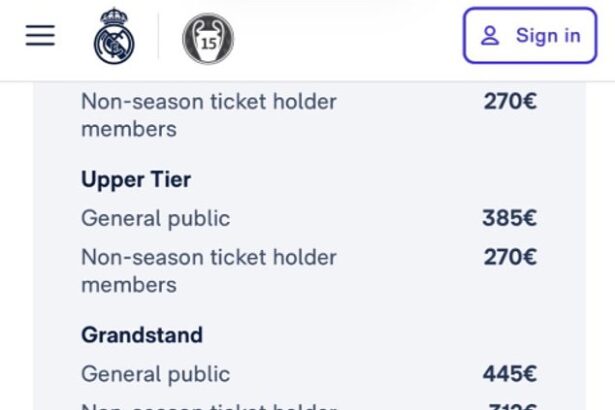Open the hamburger navigation menu
Viewport: 615px width, 410px height.
coord(40,35)
